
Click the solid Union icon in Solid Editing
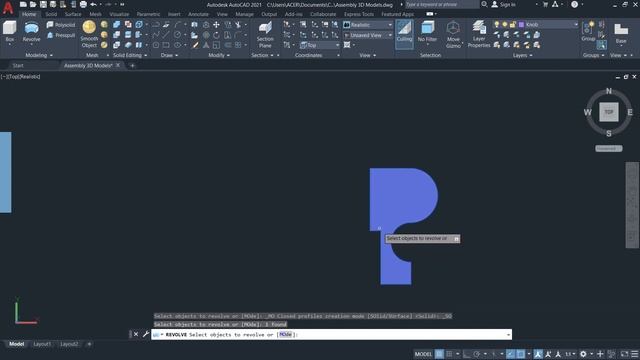pos(117,25)
